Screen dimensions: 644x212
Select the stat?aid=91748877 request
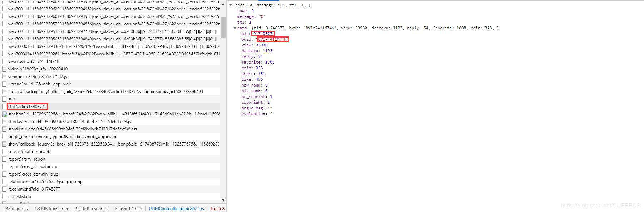pyautogui.click(x=110, y=107)
